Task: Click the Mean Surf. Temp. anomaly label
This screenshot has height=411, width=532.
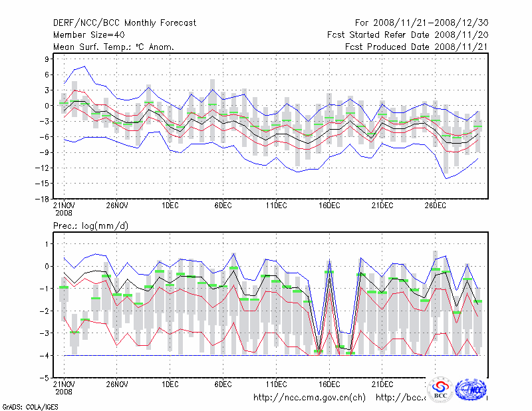Action: 113,47
